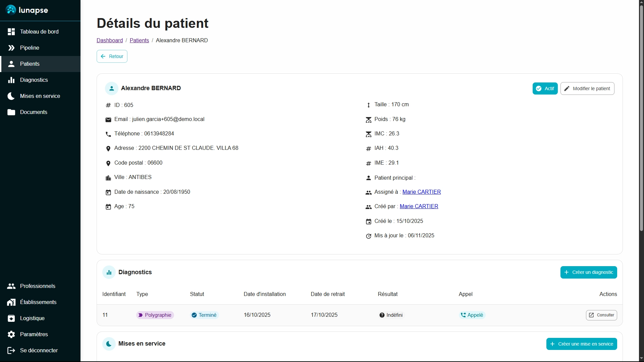
Task: Click the Se déconnecter logout icon
Action: [x=11, y=351]
